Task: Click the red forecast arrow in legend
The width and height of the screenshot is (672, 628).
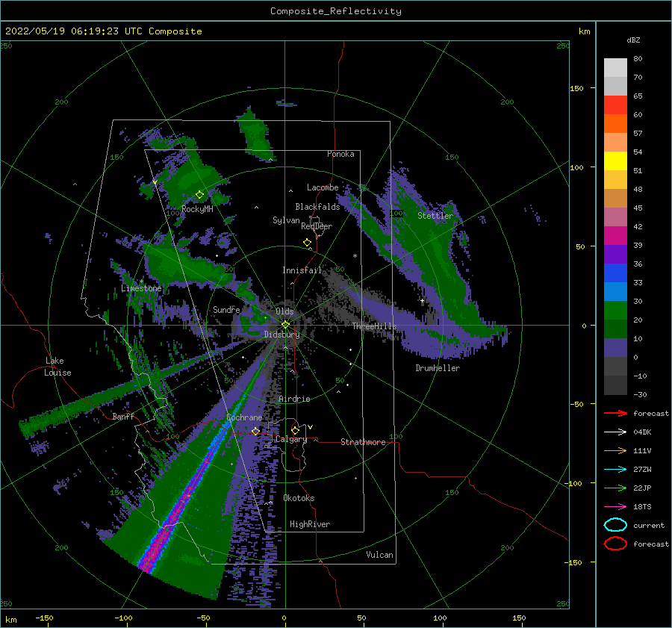Action: (x=615, y=413)
